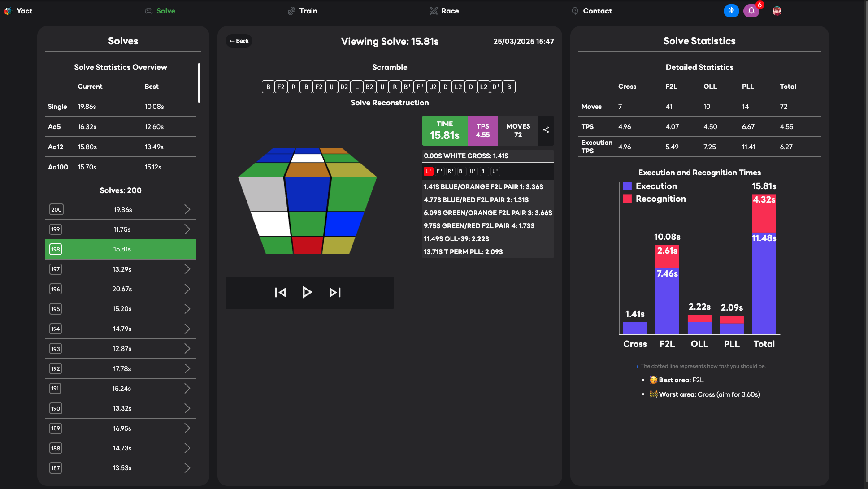The image size is (868, 489).
Task: Open the user profile avatar
Action: pos(777,11)
